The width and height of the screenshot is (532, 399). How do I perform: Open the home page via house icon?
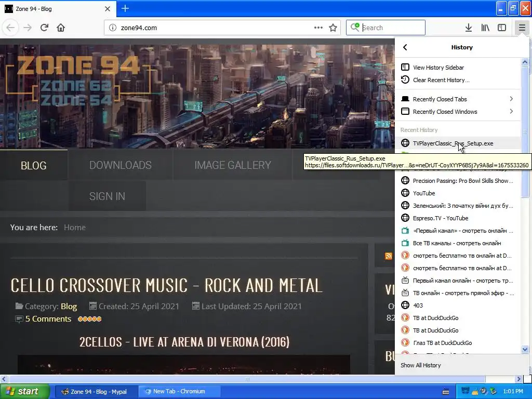click(61, 28)
